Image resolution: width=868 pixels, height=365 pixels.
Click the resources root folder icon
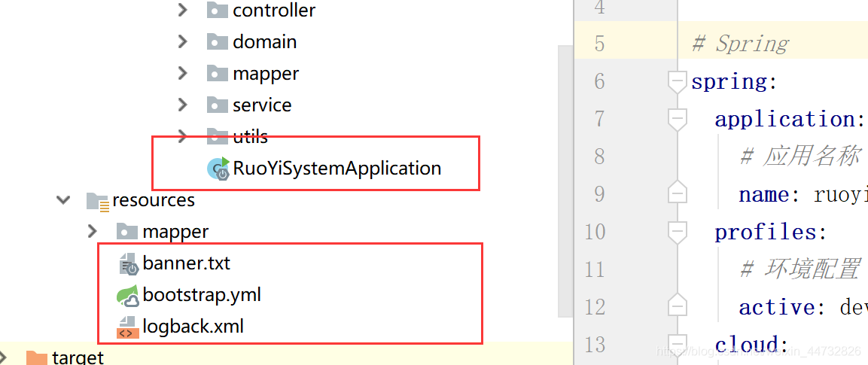97,201
